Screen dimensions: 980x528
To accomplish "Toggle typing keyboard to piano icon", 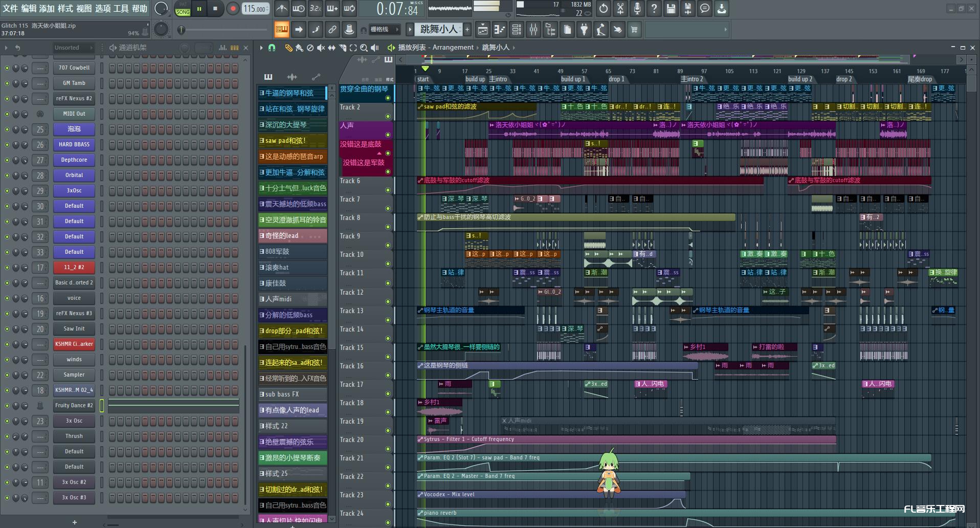I will coord(282,30).
